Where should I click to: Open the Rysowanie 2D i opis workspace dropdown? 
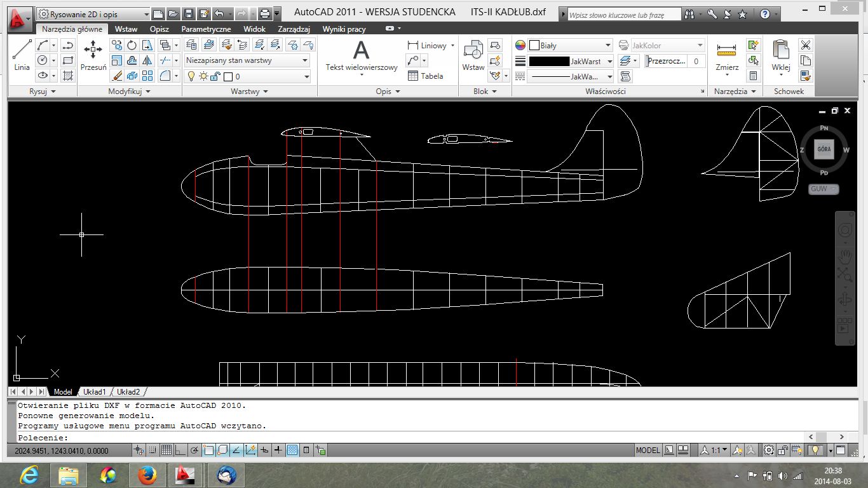[93, 13]
